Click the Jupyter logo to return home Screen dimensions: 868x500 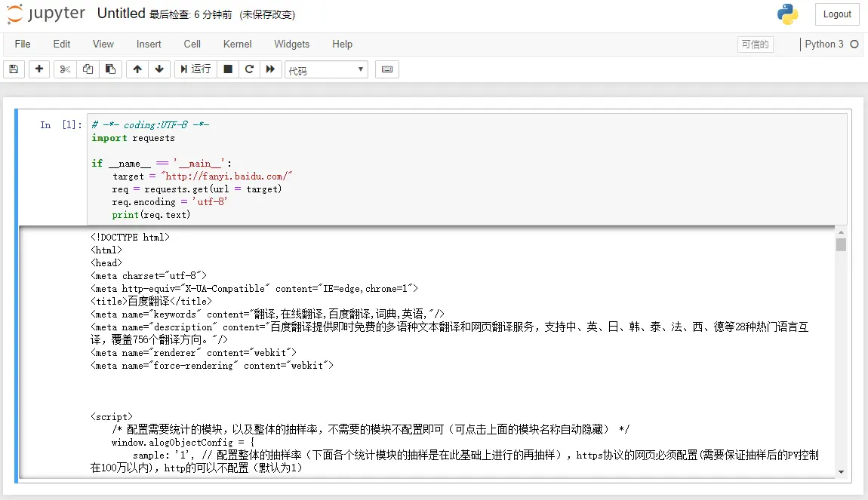[45, 13]
